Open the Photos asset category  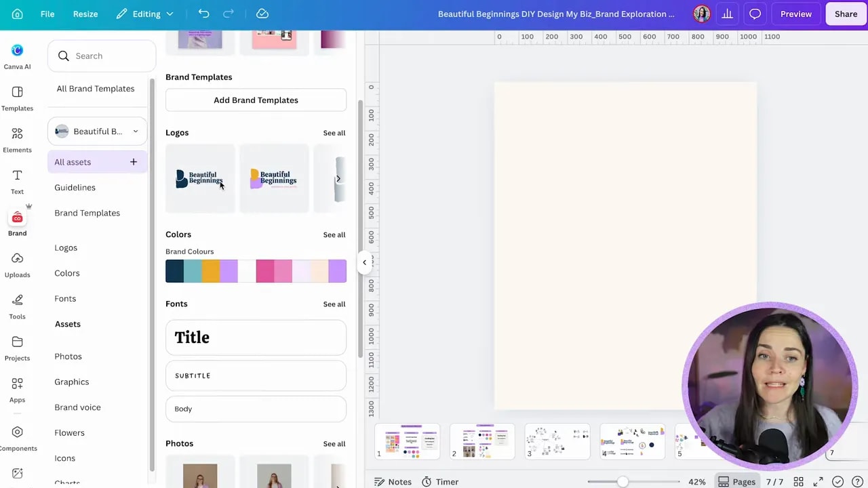[x=68, y=357]
